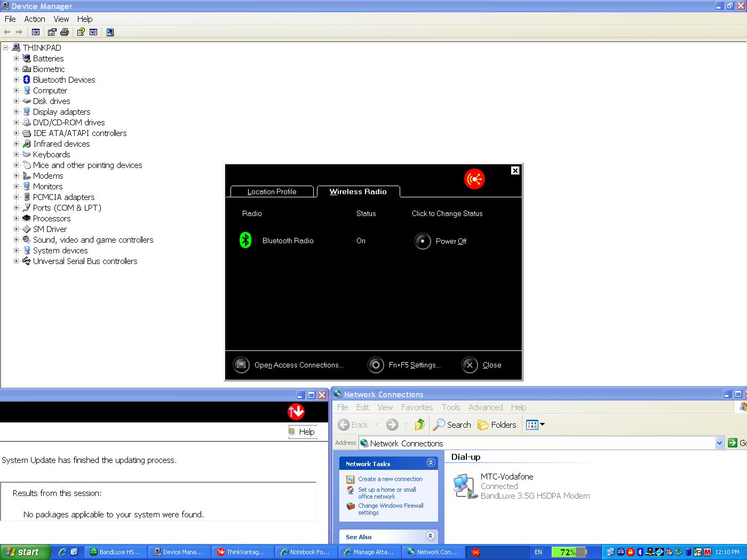Click the Internet Explorer quick launch icon
The width and height of the screenshot is (747, 560).
coord(62,552)
